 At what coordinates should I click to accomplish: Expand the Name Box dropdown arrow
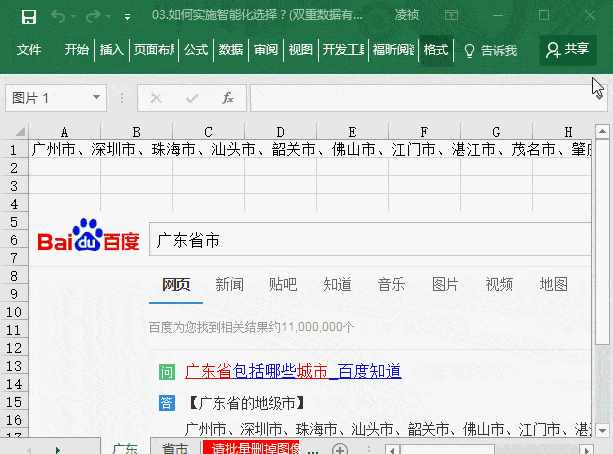click(96, 98)
